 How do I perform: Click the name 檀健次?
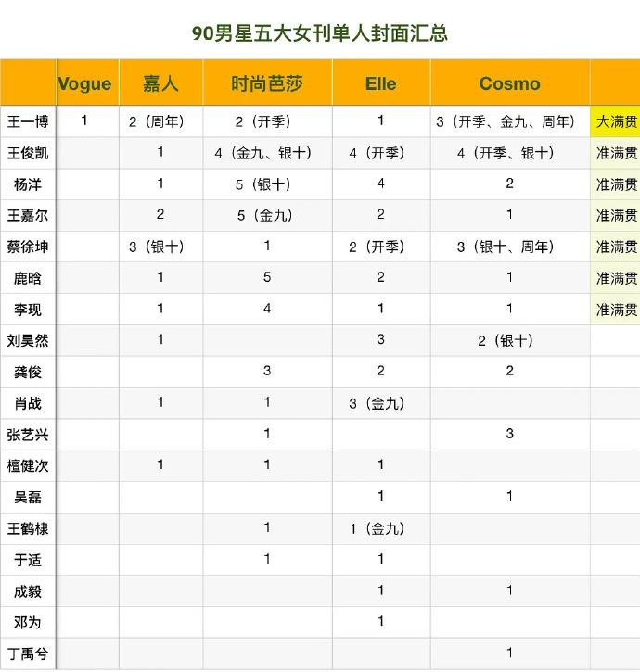click(x=28, y=466)
